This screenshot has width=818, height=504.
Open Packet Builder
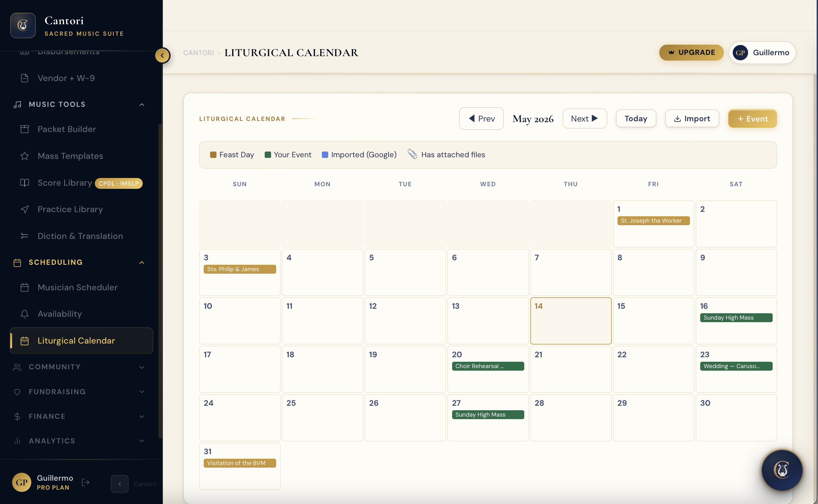pos(81,129)
